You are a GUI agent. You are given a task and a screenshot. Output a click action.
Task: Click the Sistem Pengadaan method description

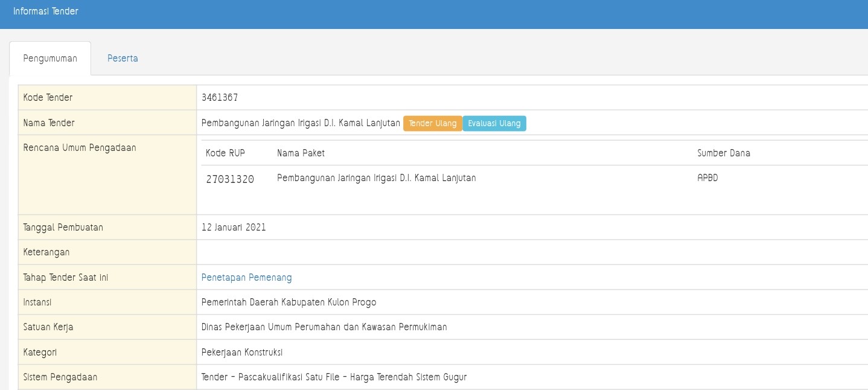pyautogui.click(x=334, y=377)
